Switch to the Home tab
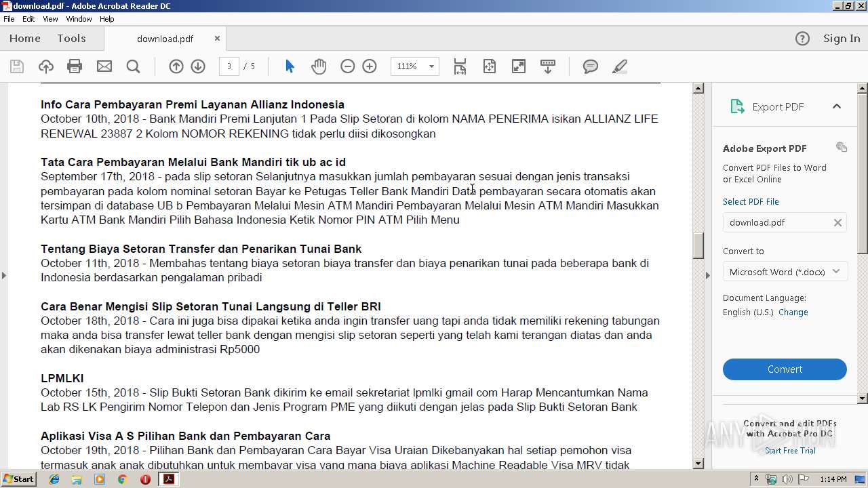This screenshot has height=488, width=868. (x=25, y=39)
